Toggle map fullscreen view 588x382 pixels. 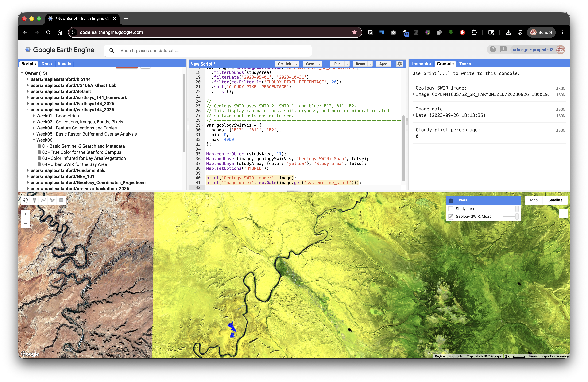click(x=563, y=213)
